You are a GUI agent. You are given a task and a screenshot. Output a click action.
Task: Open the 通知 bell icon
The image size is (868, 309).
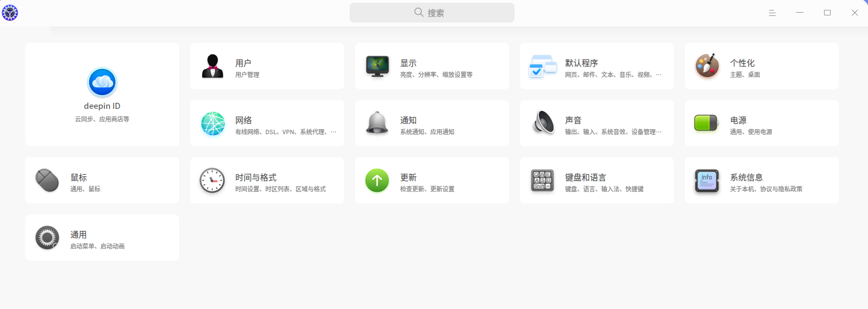click(377, 123)
